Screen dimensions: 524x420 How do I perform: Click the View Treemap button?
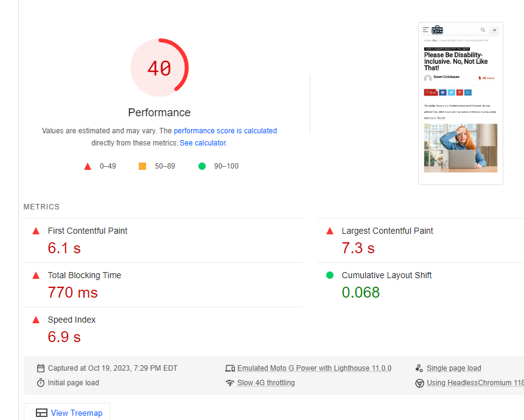(x=67, y=413)
